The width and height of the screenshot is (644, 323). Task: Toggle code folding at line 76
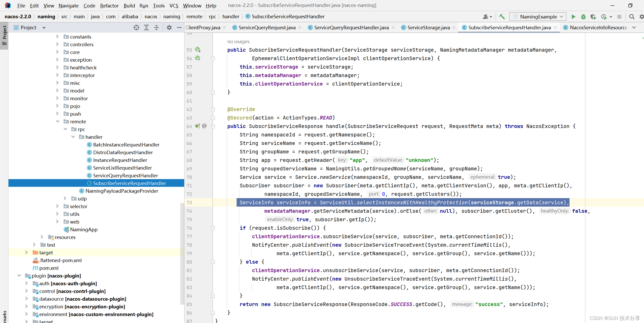tap(213, 228)
